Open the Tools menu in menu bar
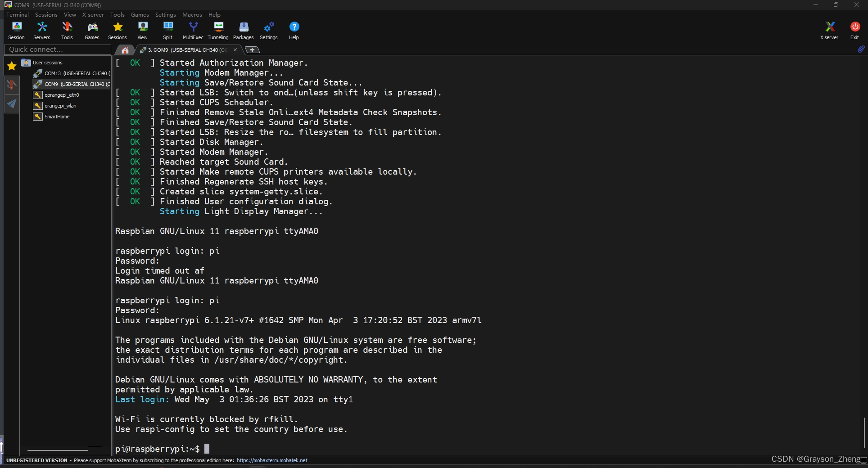 [118, 15]
